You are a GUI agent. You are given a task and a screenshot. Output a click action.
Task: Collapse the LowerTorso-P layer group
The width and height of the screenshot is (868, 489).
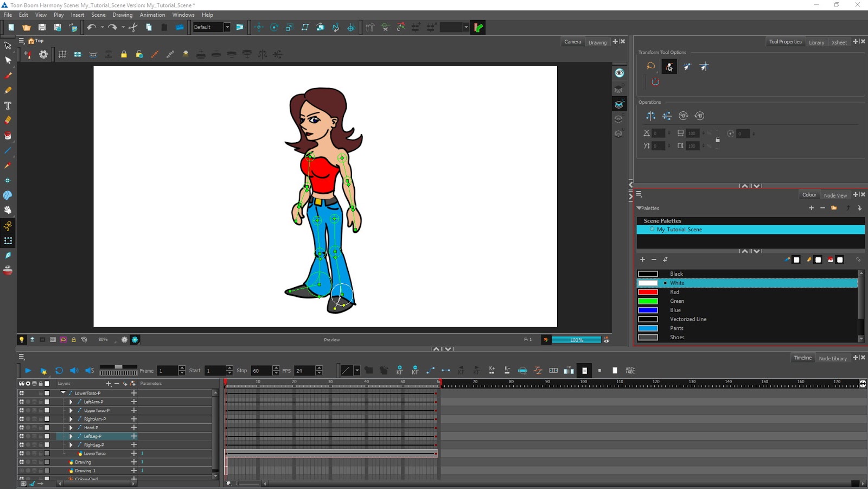63,392
